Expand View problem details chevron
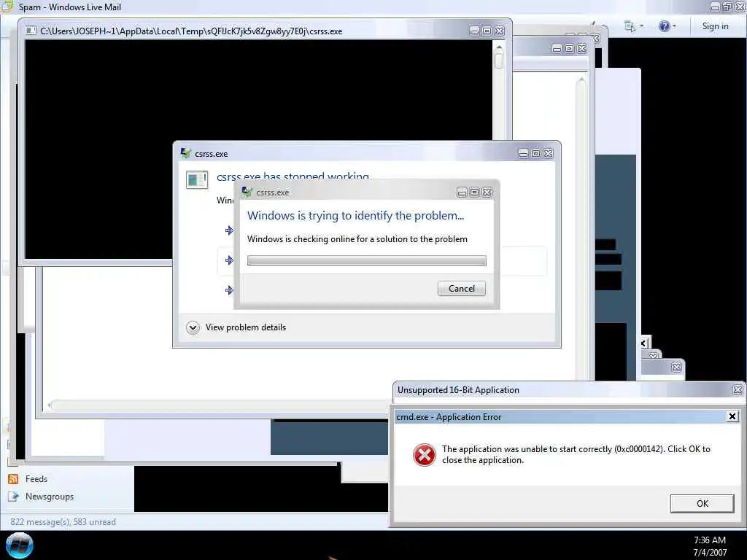Image resolution: width=747 pixels, height=560 pixels. pos(193,327)
